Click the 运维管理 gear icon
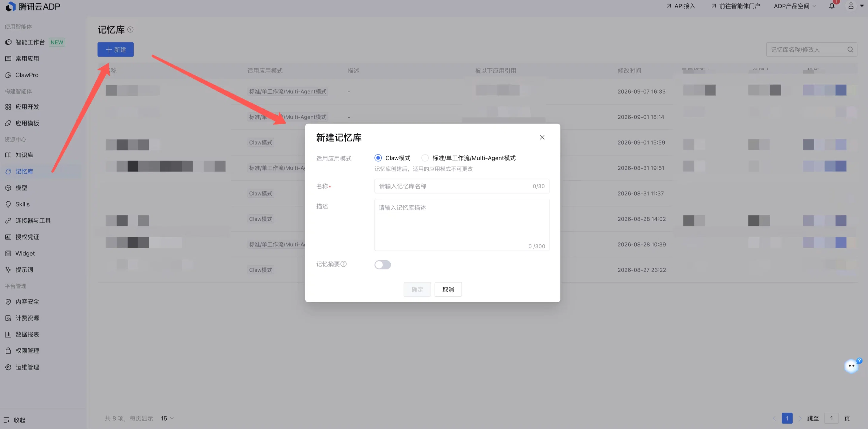Image resolution: width=868 pixels, height=429 pixels. tap(8, 367)
